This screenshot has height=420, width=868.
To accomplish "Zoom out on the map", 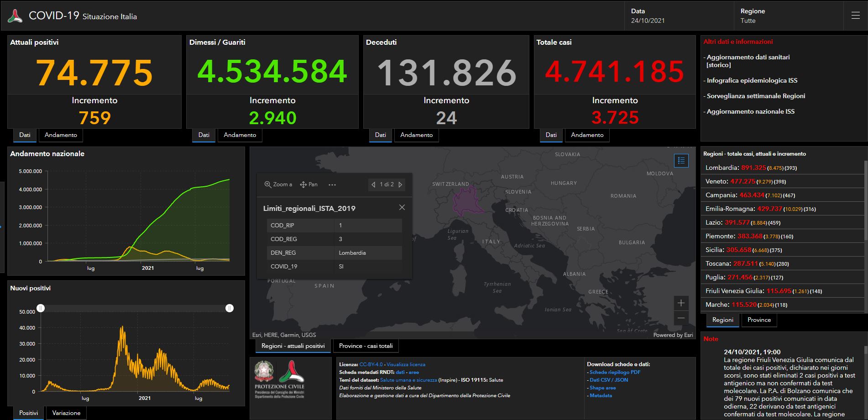I will tap(681, 318).
